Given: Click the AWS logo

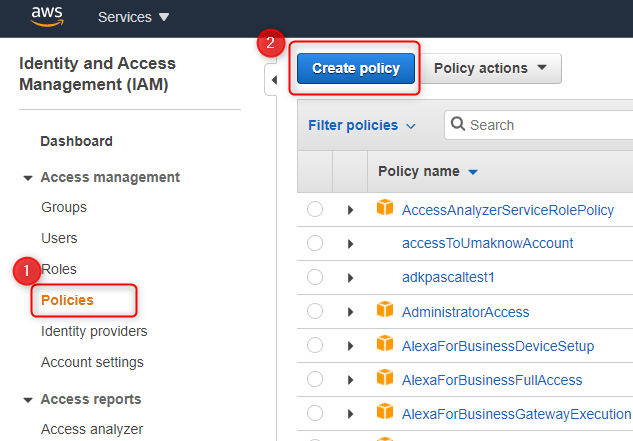Looking at the screenshot, I should coord(47,17).
